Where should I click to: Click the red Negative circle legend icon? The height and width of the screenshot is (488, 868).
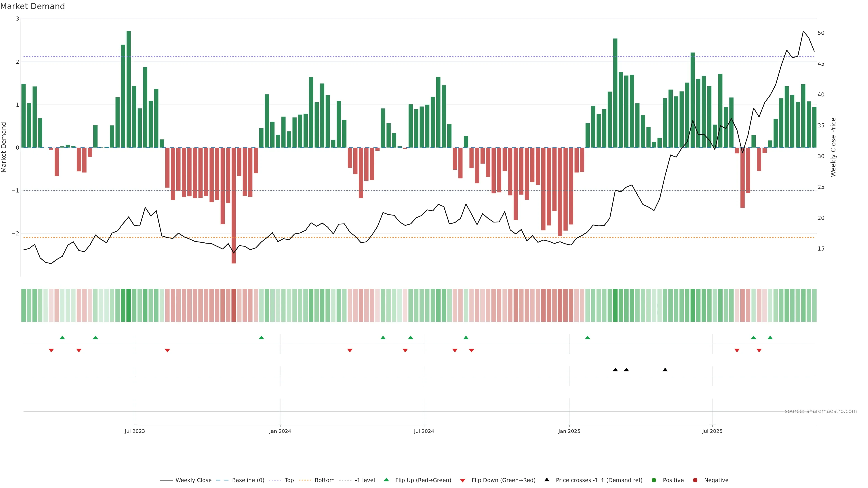coord(695,480)
